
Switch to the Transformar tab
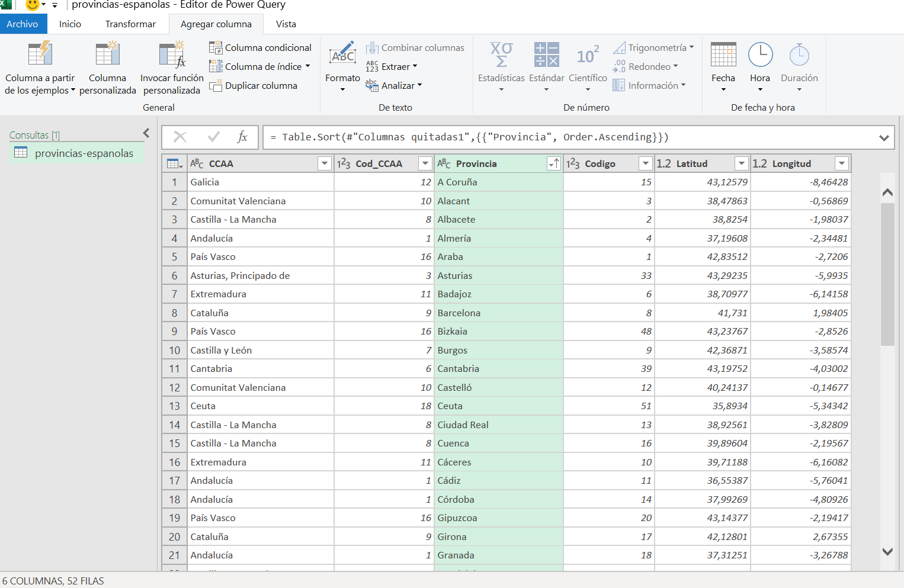[130, 24]
